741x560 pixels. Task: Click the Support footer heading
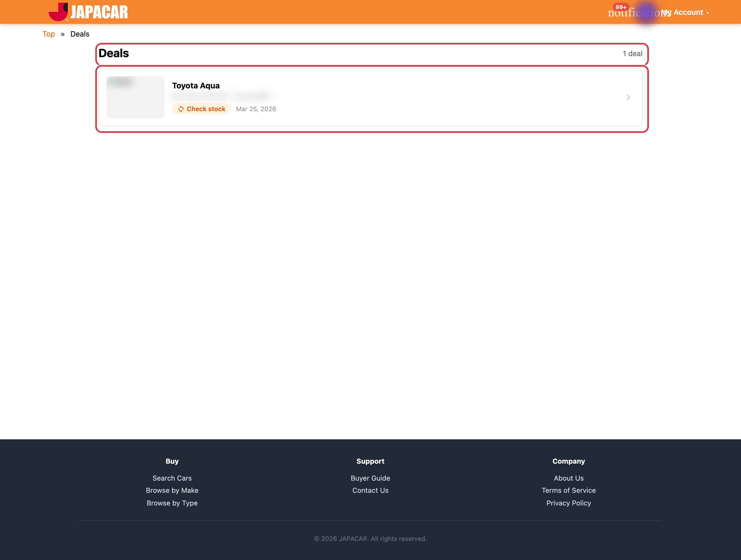click(x=370, y=461)
